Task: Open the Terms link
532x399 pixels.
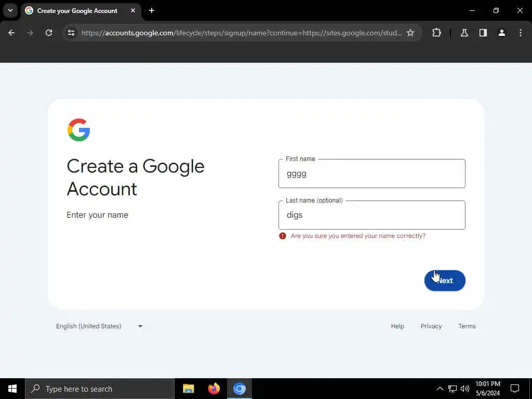Action: 467,326
